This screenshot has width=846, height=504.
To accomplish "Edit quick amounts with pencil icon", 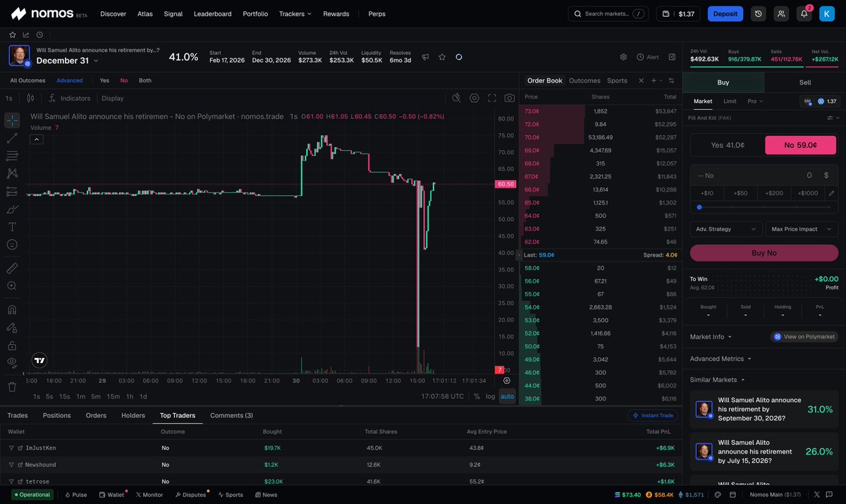I will (831, 192).
